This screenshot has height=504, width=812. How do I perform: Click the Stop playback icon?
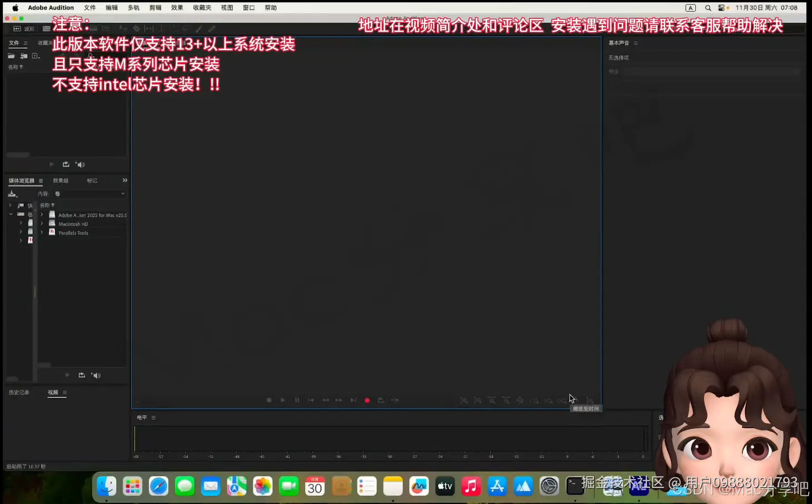click(269, 400)
